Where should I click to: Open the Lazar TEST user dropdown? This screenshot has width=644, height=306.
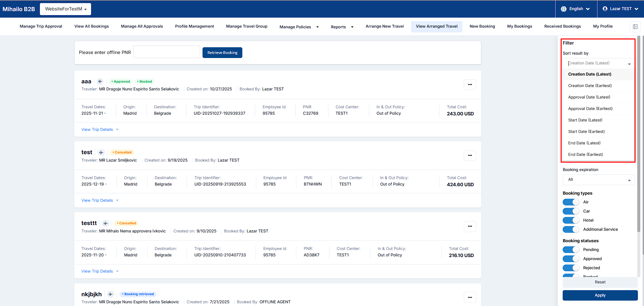click(620, 9)
